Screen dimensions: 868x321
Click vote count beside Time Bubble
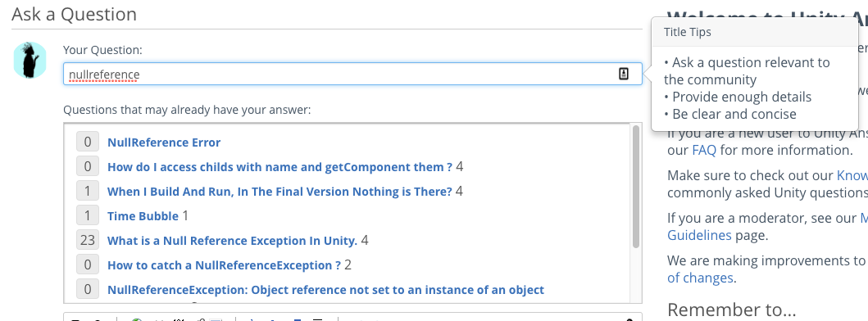pyautogui.click(x=88, y=216)
